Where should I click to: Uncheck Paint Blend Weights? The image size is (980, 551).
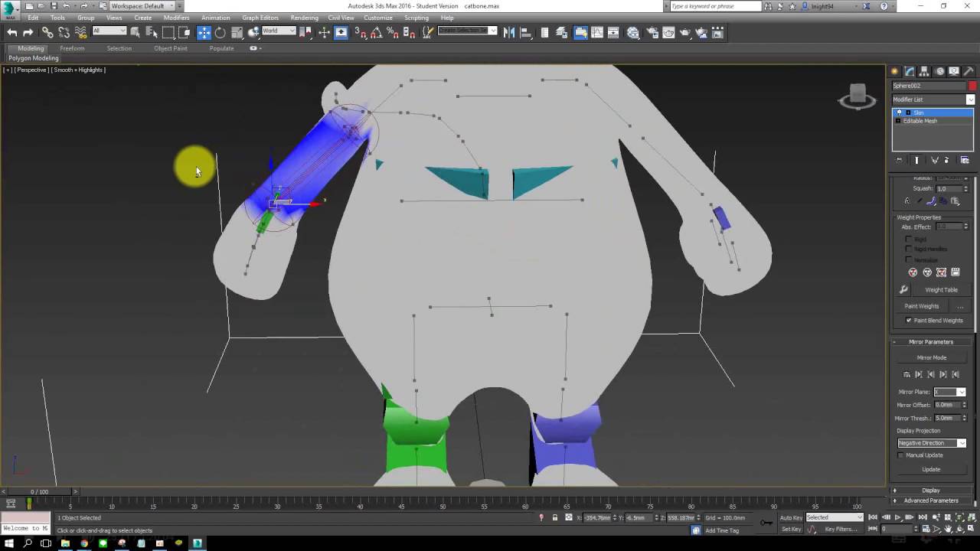tap(909, 320)
